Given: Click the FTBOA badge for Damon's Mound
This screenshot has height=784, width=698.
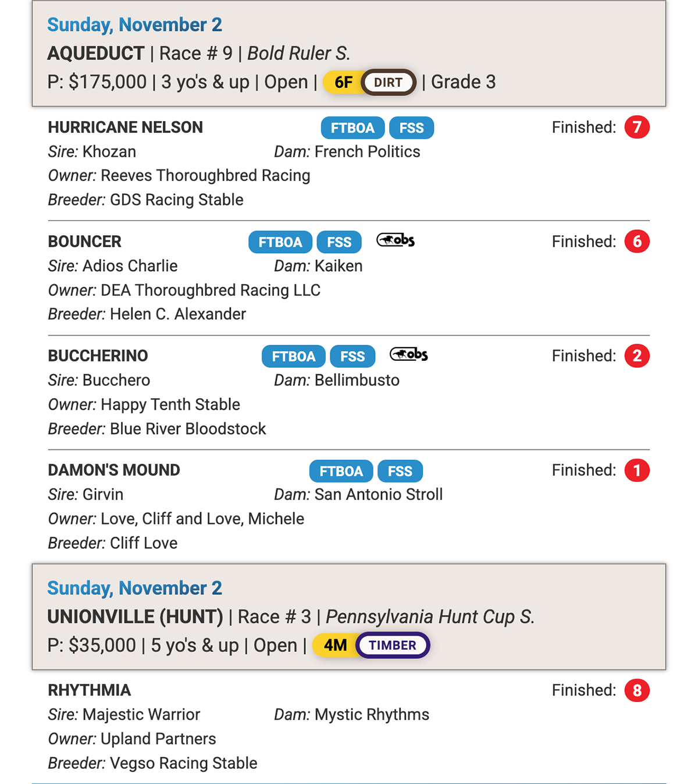Looking at the screenshot, I should pyautogui.click(x=341, y=471).
